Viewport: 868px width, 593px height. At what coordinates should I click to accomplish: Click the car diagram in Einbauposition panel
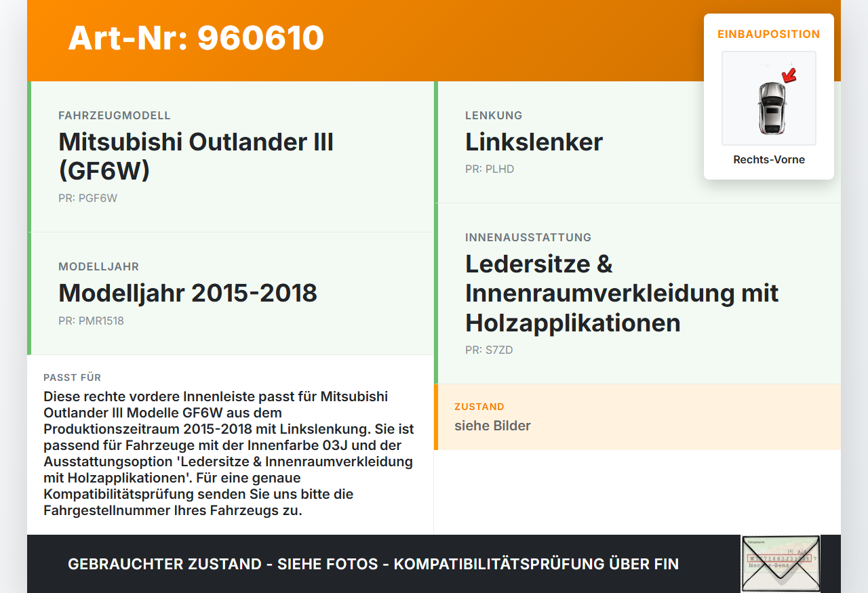pos(768,98)
